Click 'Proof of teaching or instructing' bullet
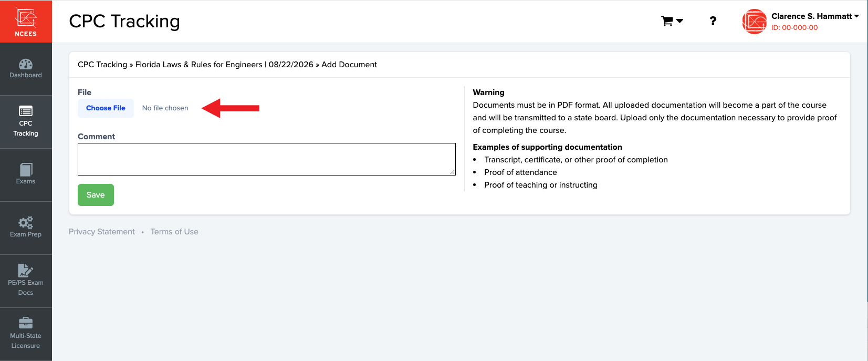868x361 pixels. [x=541, y=185]
